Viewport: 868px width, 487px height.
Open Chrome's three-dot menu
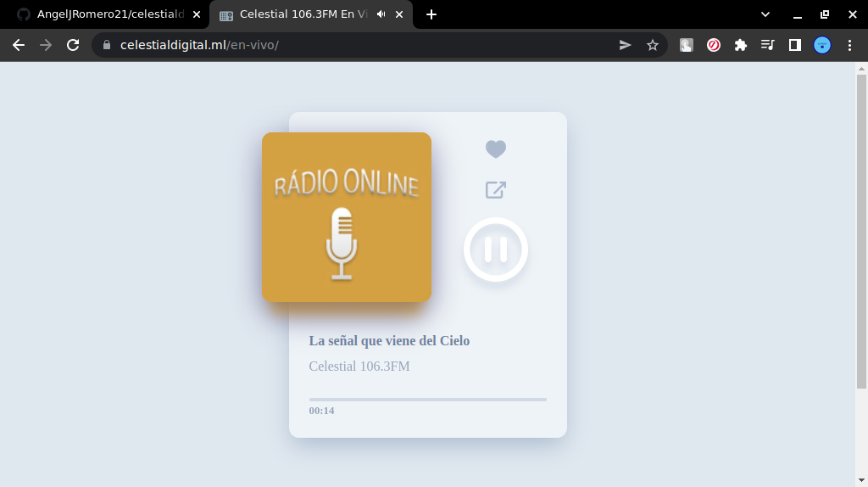click(849, 45)
